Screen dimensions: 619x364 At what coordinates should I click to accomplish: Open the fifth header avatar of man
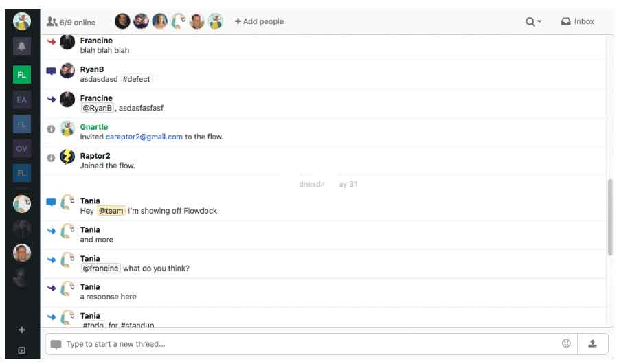pos(196,21)
